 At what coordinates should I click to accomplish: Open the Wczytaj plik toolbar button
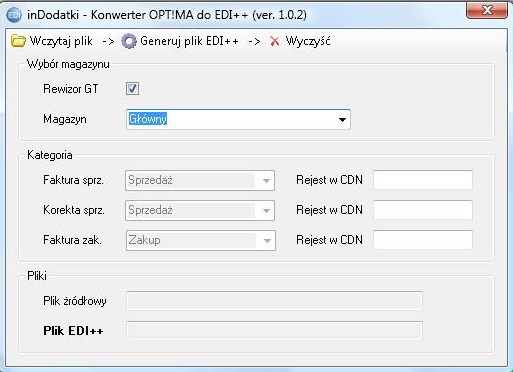52,41
